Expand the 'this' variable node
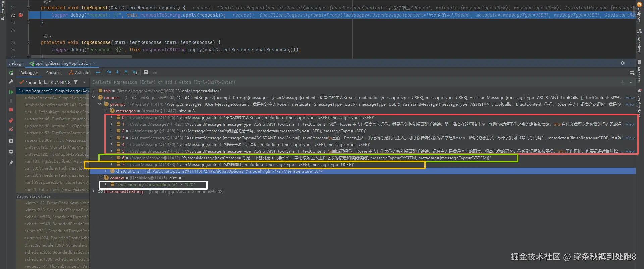Viewport: 644px width, 269px height. point(93,91)
